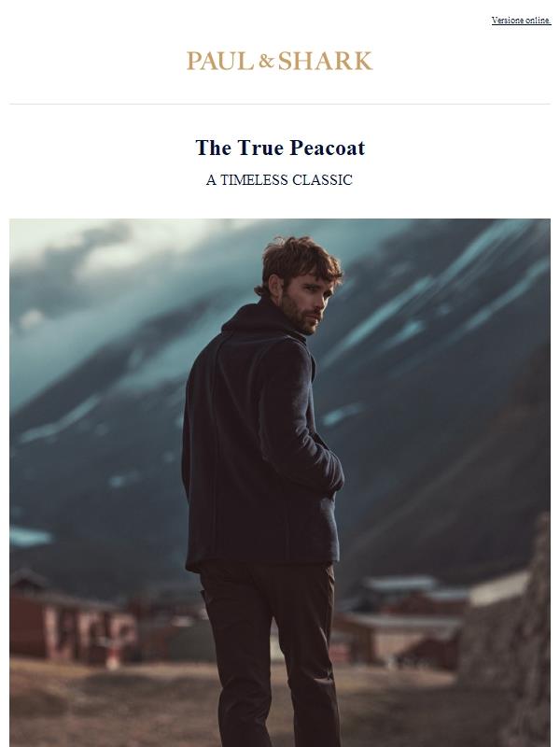The height and width of the screenshot is (747, 560).
Task: Click the A TIMELESS CLASSIC subtitle
Action: tap(279, 180)
